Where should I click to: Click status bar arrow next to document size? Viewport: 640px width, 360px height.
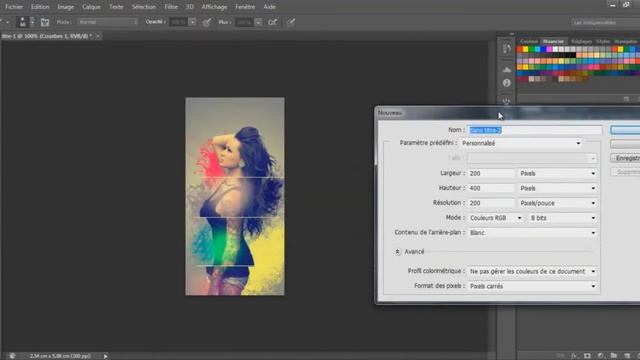coord(105,356)
